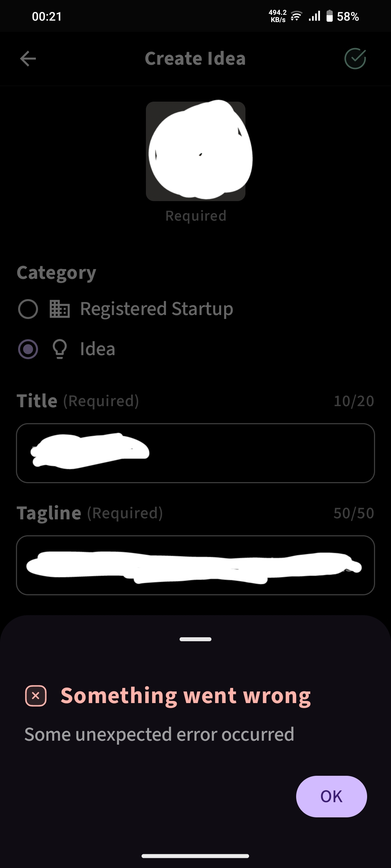Select the Idea radio button

(x=28, y=349)
